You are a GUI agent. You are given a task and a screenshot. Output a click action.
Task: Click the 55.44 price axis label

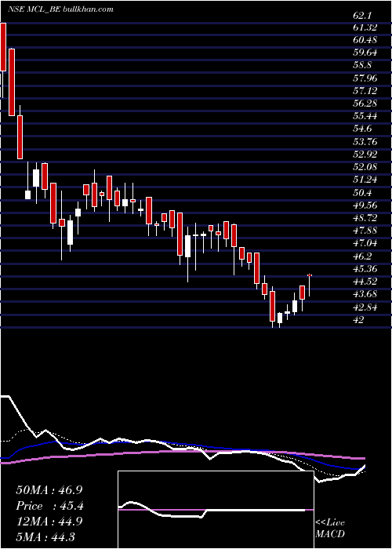[x=365, y=116]
